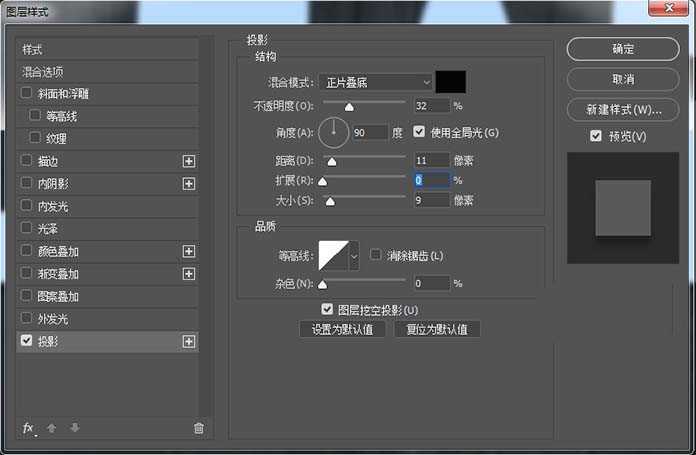Viewport: 696px width, 455px height.
Task: Add another 投影 effect with plus icon
Action: point(189,341)
